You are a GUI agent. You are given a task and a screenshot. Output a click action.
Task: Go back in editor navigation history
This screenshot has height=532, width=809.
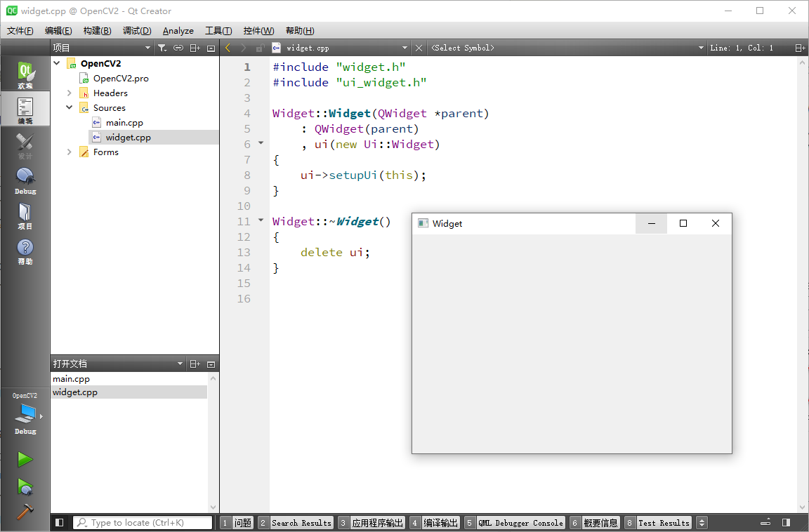pyautogui.click(x=228, y=48)
